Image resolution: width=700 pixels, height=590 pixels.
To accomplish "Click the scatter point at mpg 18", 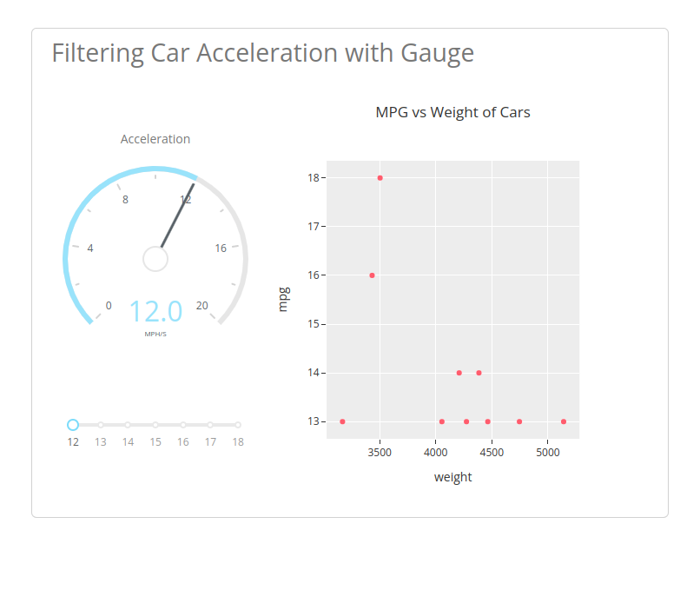I will [x=380, y=178].
